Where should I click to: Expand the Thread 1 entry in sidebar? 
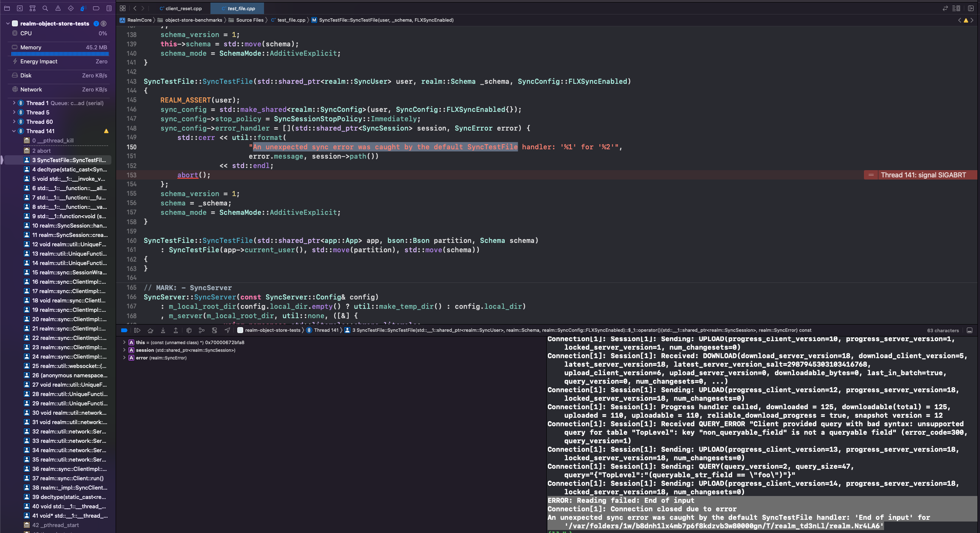point(14,103)
